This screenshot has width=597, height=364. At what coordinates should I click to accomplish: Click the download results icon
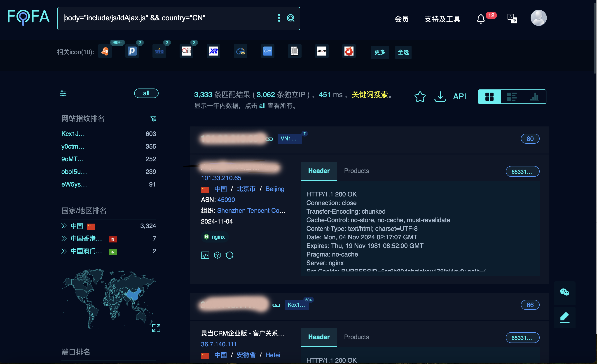[440, 97]
